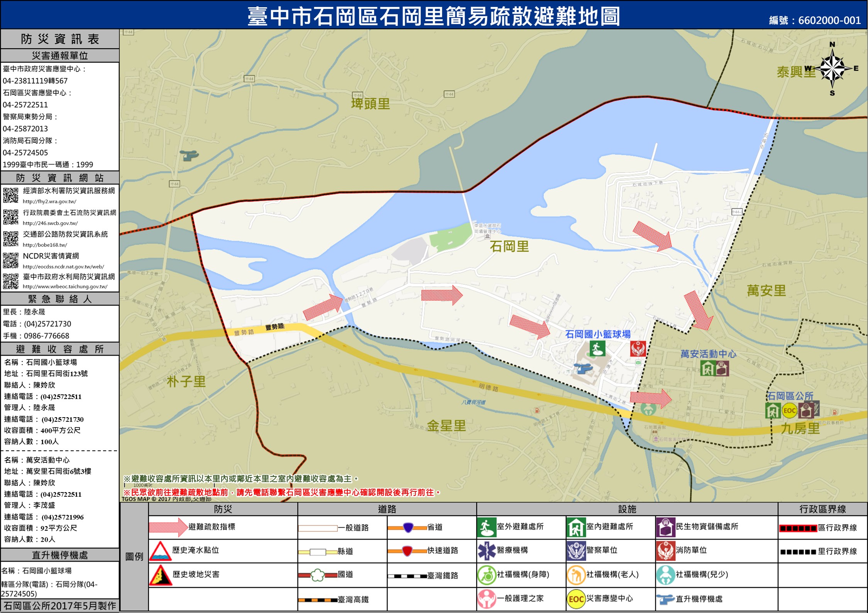Open the eocdss.ncdr.nat.gov.tw link

click(x=63, y=267)
